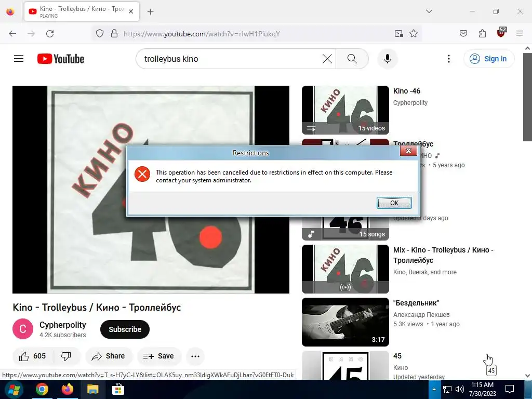Switch to Firefox on the taskbar

click(x=67, y=390)
